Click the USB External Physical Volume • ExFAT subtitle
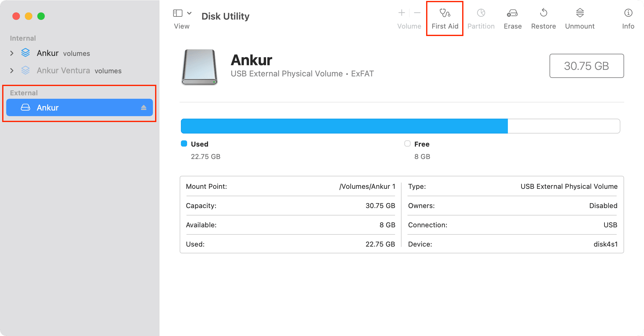Screen dimensions: 644x336 click(302, 74)
